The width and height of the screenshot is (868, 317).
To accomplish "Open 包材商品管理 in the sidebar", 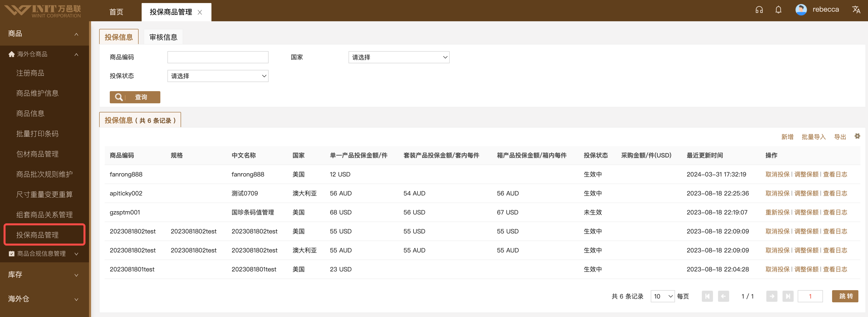I will 37,154.
